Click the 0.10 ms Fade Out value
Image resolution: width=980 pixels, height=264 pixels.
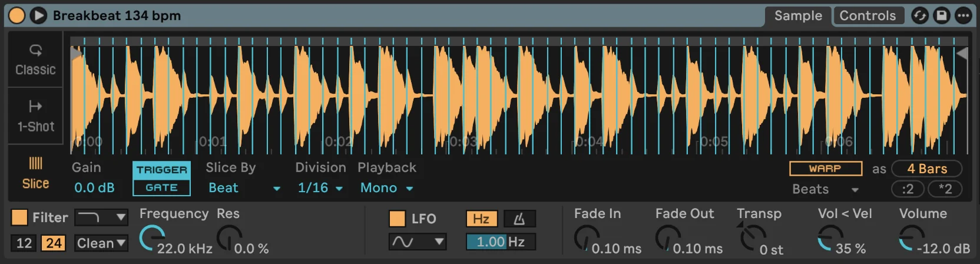(x=697, y=249)
